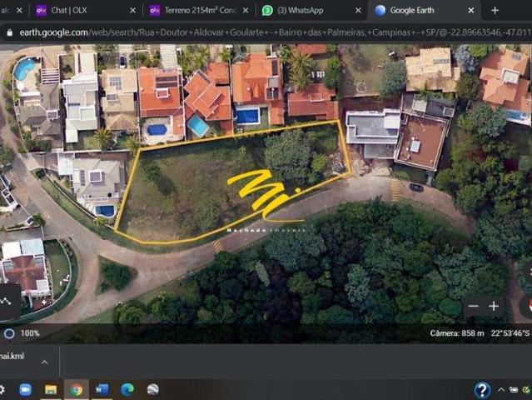Click the 22°53'46"S coordinates
This screenshot has width=532, height=400.
pyautogui.click(x=510, y=333)
